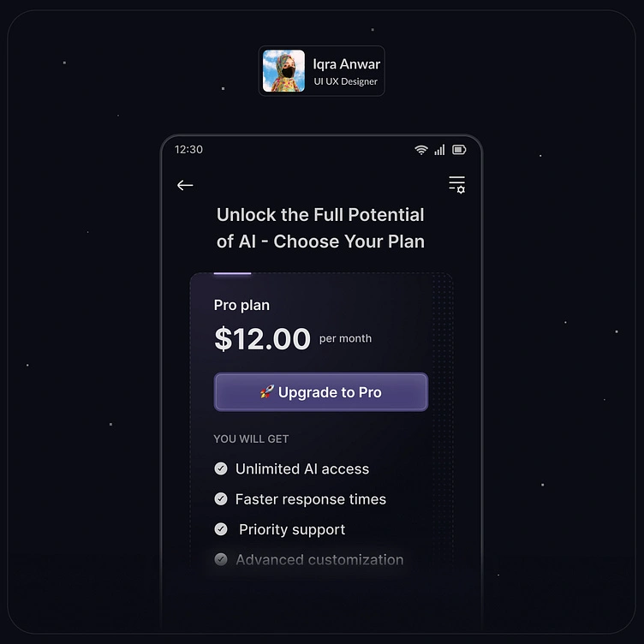The image size is (644, 644).
Task: Select the purple tab indicator above Pro plan
Action: [x=232, y=273]
